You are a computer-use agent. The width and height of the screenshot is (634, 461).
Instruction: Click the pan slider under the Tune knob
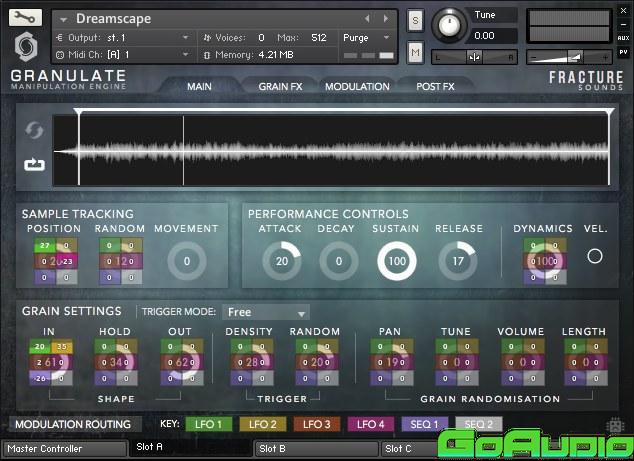[474, 57]
